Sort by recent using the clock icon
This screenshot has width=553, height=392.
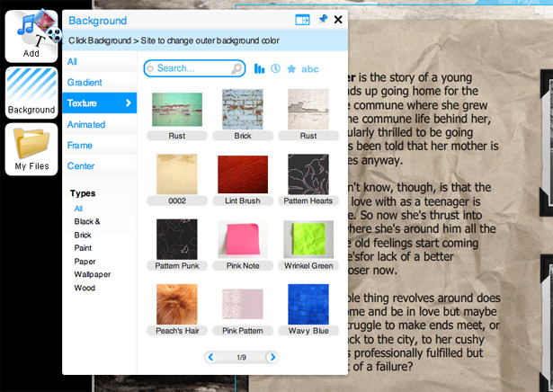click(x=275, y=68)
